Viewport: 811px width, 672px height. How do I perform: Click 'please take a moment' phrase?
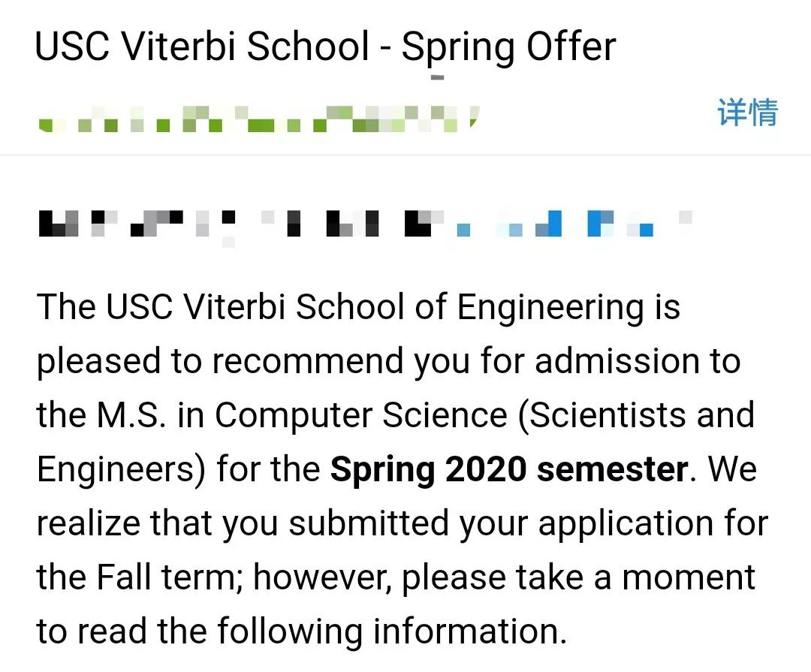578,577
